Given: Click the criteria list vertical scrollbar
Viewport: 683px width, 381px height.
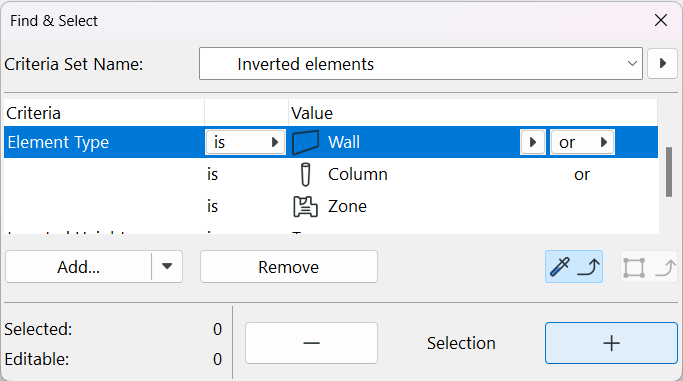Looking at the screenshot, I should click(x=669, y=172).
